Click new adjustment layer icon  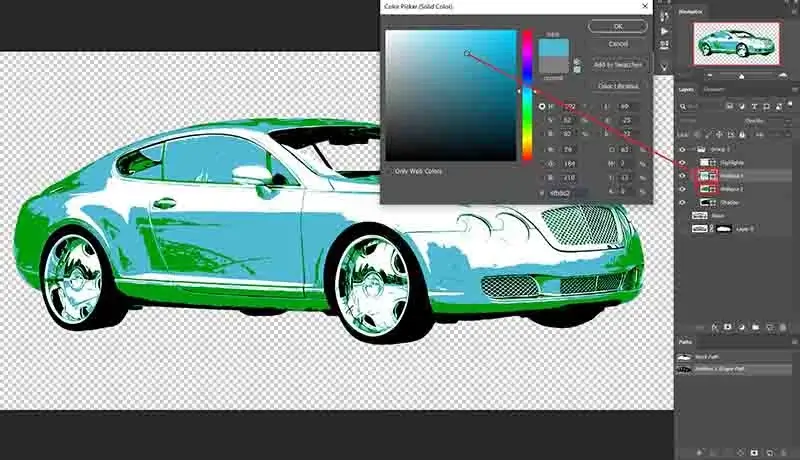tap(742, 327)
